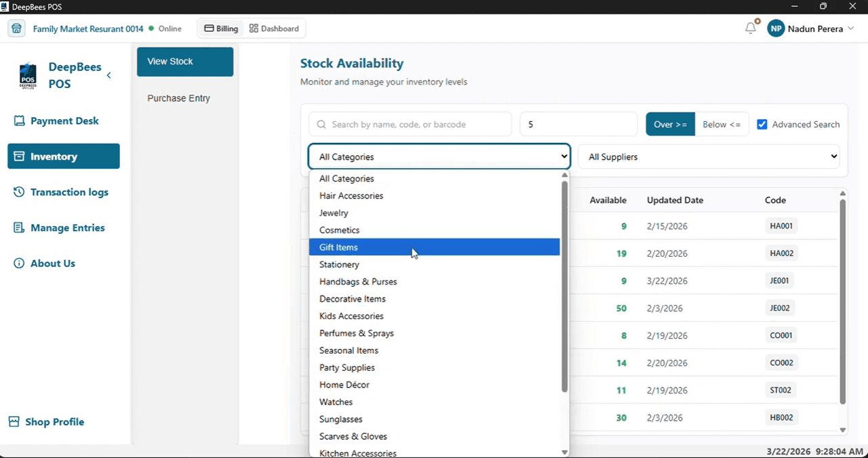
Task: Click the About Us info icon
Action: click(x=19, y=263)
